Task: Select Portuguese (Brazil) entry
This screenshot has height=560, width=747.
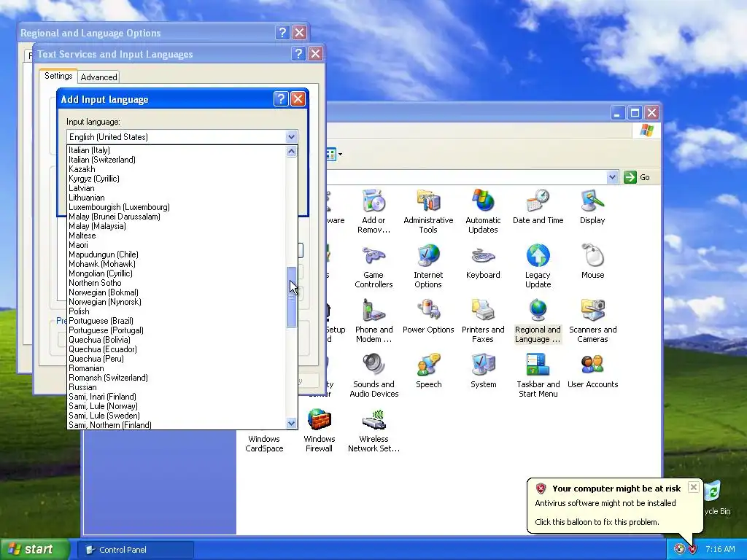Action: (x=177, y=321)
